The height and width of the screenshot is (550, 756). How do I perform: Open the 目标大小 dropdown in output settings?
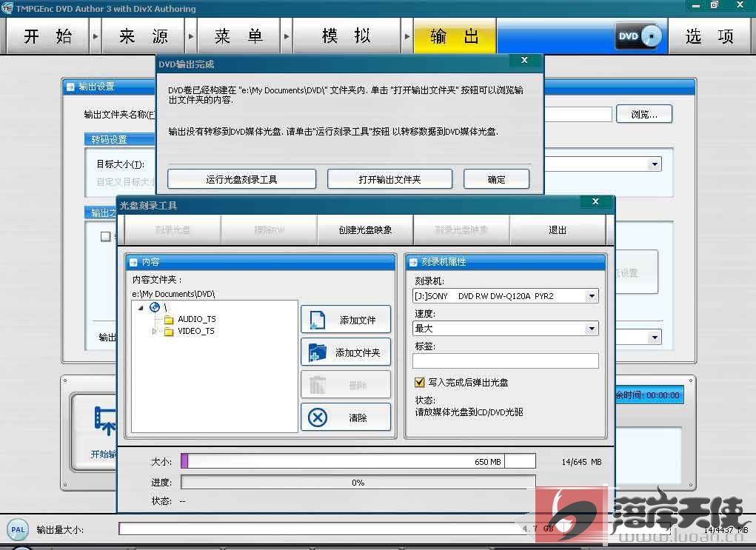coord(655,164)
